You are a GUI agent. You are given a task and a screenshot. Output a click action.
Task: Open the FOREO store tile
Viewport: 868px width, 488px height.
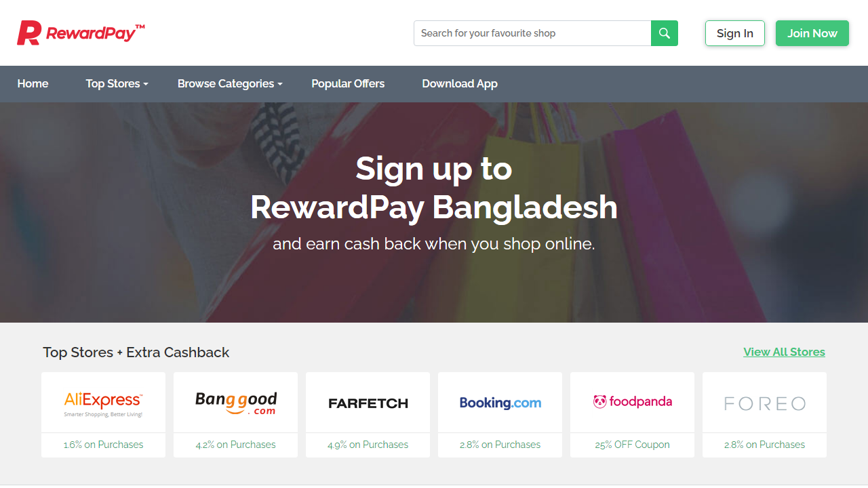pyautogui.click(x=764, y=403)
